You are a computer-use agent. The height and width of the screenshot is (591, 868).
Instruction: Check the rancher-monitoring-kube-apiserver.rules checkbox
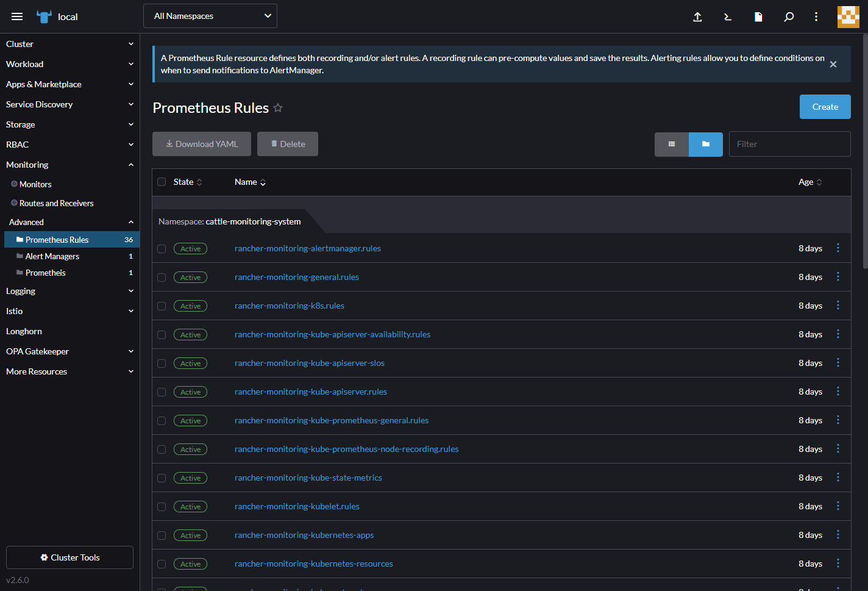162,392
